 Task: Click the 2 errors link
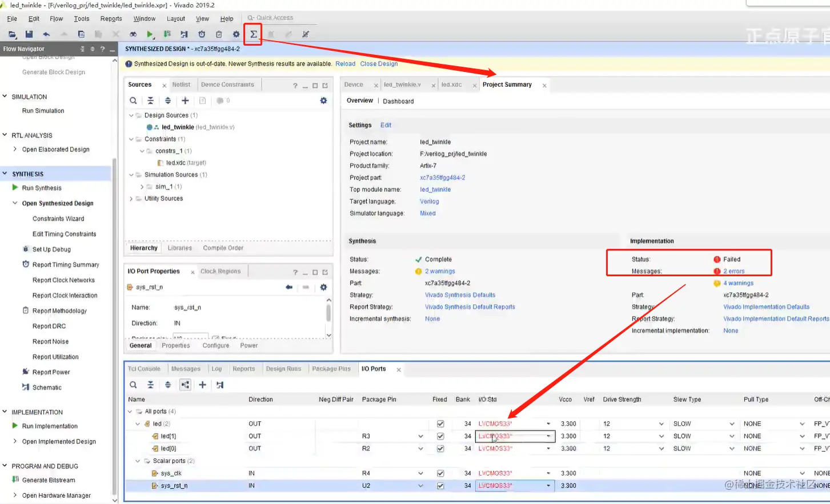(733, 272)
